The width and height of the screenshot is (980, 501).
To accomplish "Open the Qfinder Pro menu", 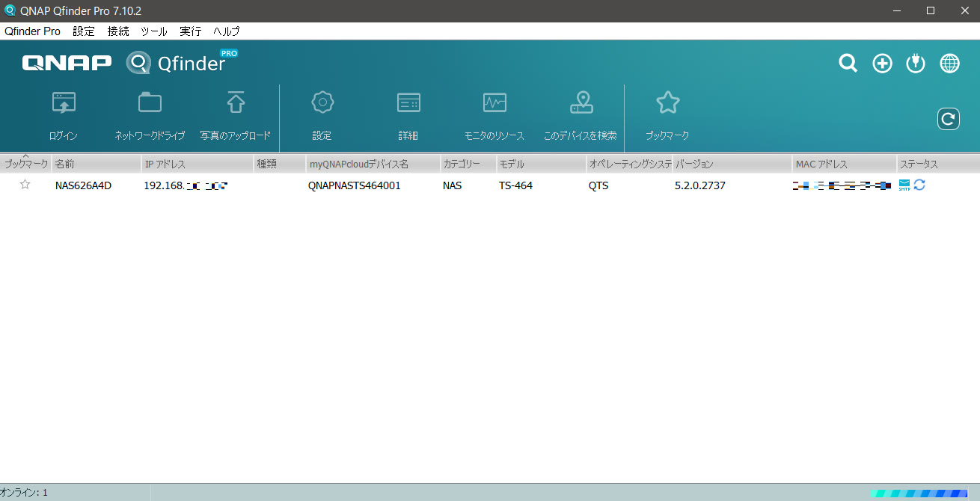I will [x=32, y=31].
